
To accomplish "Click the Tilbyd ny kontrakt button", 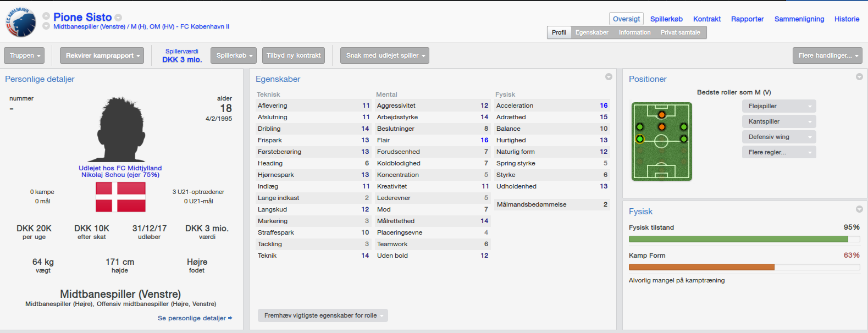I will pos(294,56).
